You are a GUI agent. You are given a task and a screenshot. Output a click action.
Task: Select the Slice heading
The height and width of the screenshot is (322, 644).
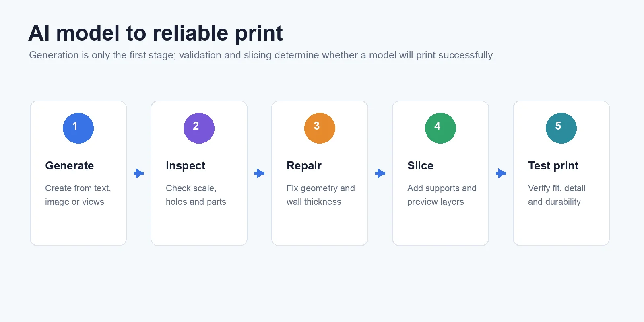click(420, 165)
